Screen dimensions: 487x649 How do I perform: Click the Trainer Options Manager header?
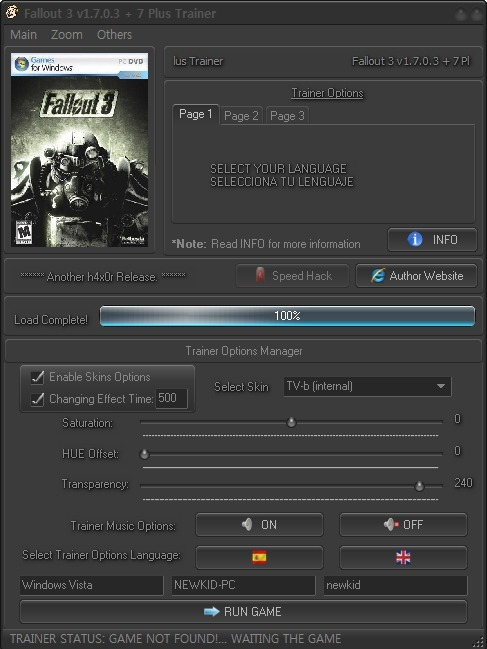point(243,351)
